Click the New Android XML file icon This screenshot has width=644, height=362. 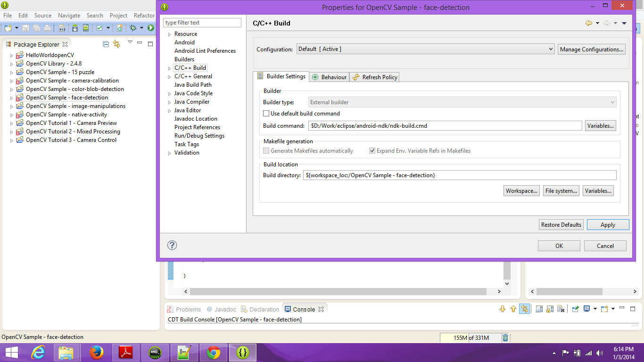click(x=120, y=28)
